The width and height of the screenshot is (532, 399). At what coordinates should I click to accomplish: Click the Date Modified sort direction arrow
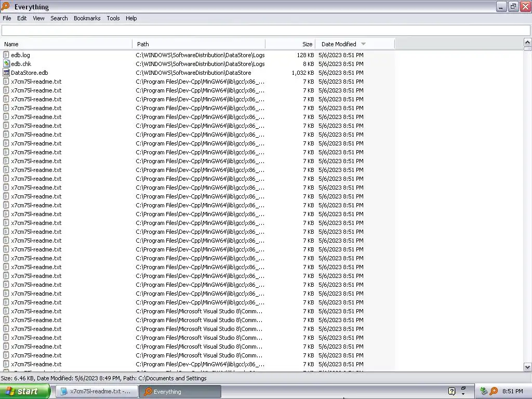pyautogui.click(x=363, y=44)
